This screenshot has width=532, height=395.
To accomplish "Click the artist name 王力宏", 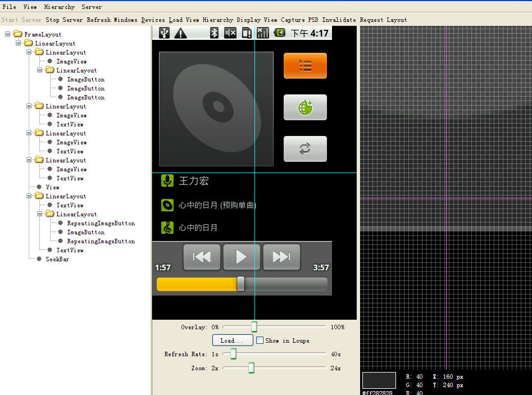I will coord(194,181).
